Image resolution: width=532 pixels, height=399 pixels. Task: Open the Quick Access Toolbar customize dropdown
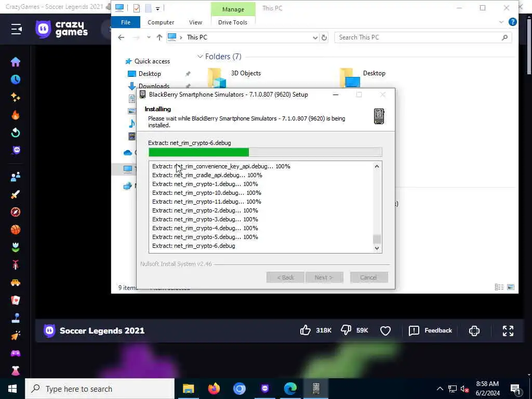(x=158, y=8)
